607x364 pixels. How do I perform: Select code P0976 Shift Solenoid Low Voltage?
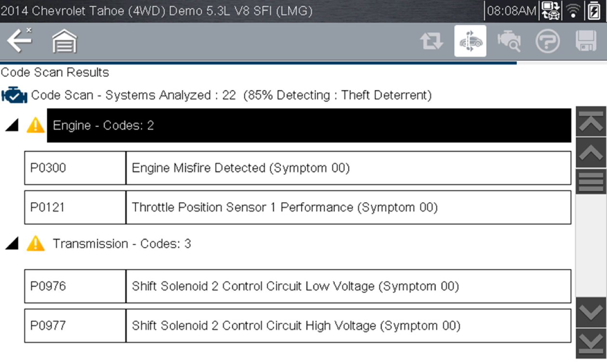click(297, 286)
